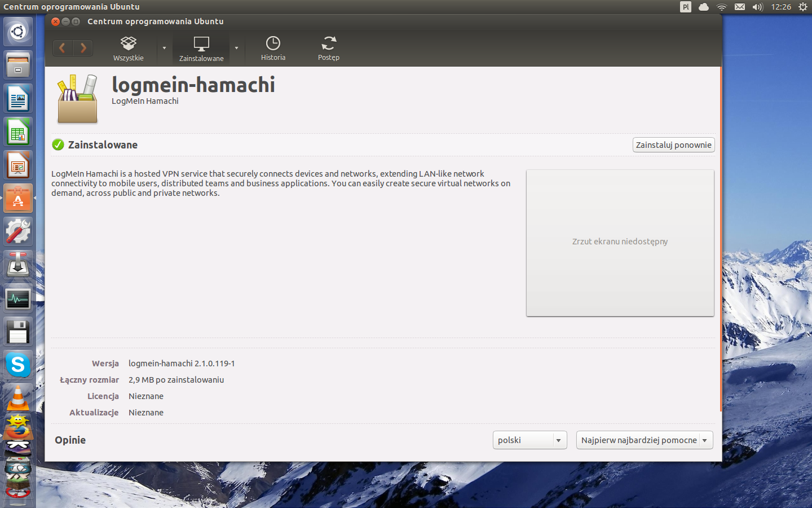Expand the arrow next to Wszystkie
This screenshot has height=508, width=812.
point(164,48)
